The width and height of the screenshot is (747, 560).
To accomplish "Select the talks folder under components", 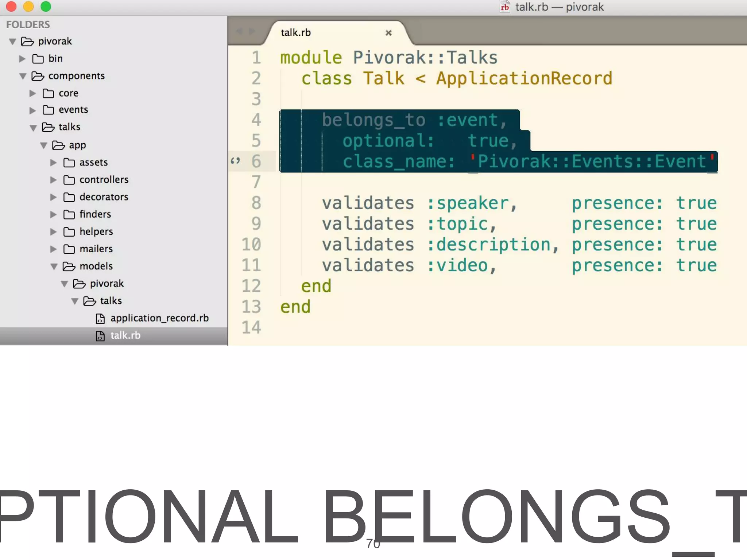I will coord(69,127).
